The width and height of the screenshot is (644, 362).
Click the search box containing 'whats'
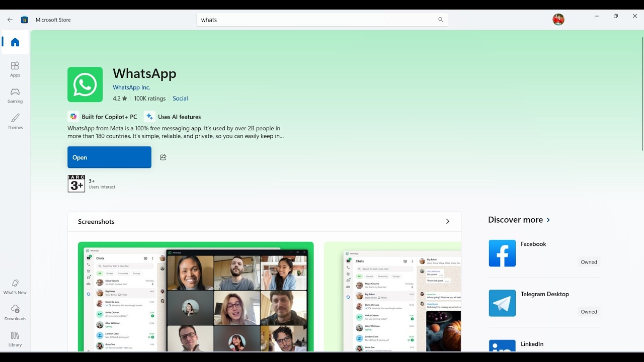[x=322, y=20]
